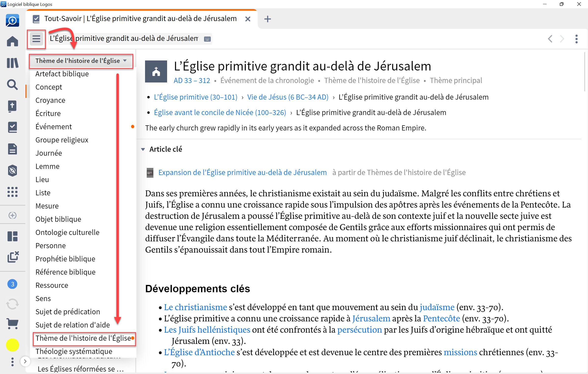Go forward with the right arrow
Image resolution: width=588 pixels, height=374 pixels.
tap(562, 39)
